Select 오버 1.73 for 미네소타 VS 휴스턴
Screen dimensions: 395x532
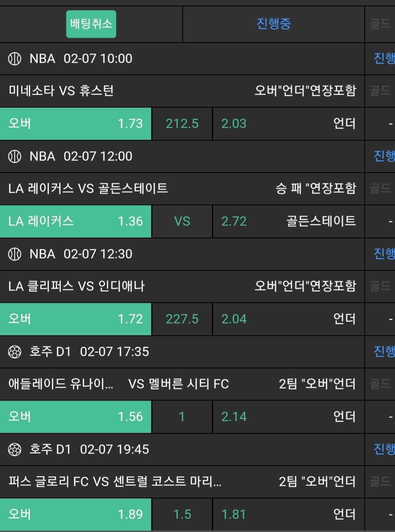click(x=76, y=123)
